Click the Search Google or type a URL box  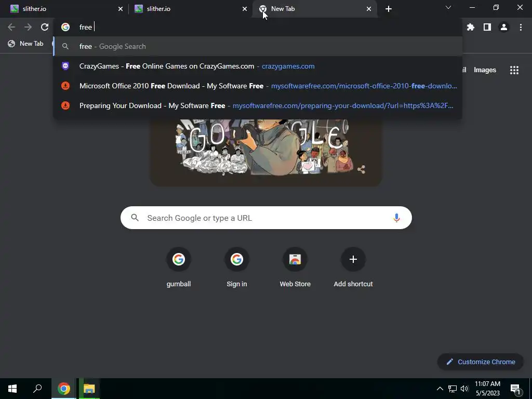pos(266,218)
